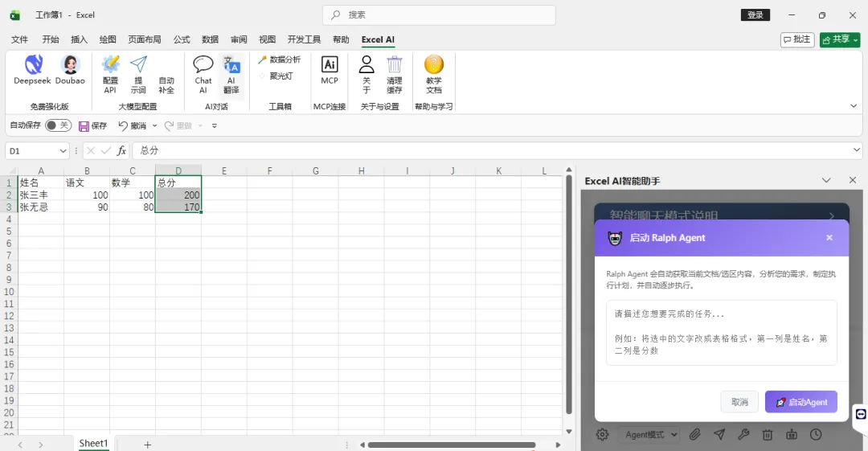
Task: Open the 文件 menu
Action: point(19,39)
